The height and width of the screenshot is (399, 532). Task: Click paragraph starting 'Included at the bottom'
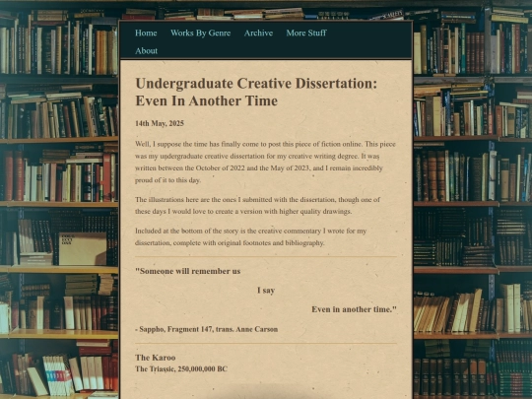tap(251, 236)
